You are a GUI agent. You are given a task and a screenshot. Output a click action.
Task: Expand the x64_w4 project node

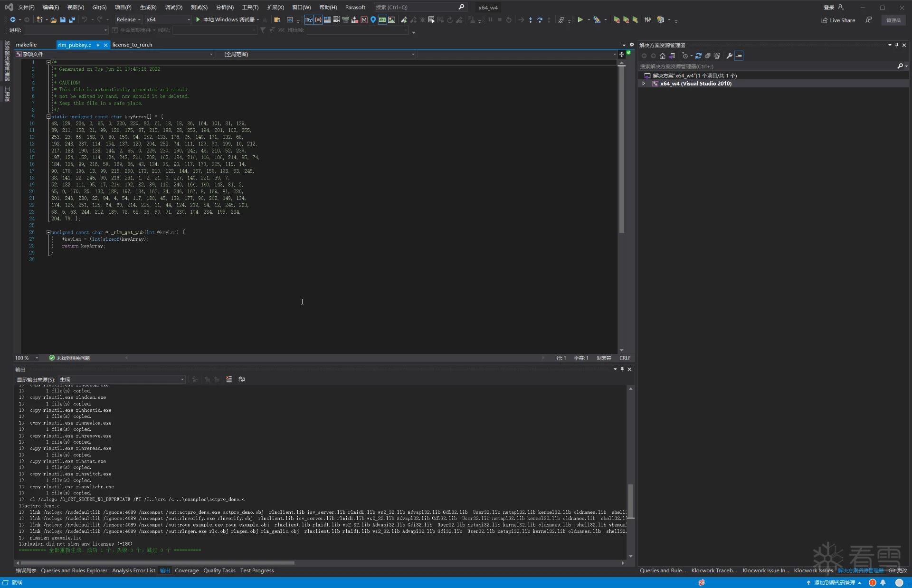pos(644,84)
